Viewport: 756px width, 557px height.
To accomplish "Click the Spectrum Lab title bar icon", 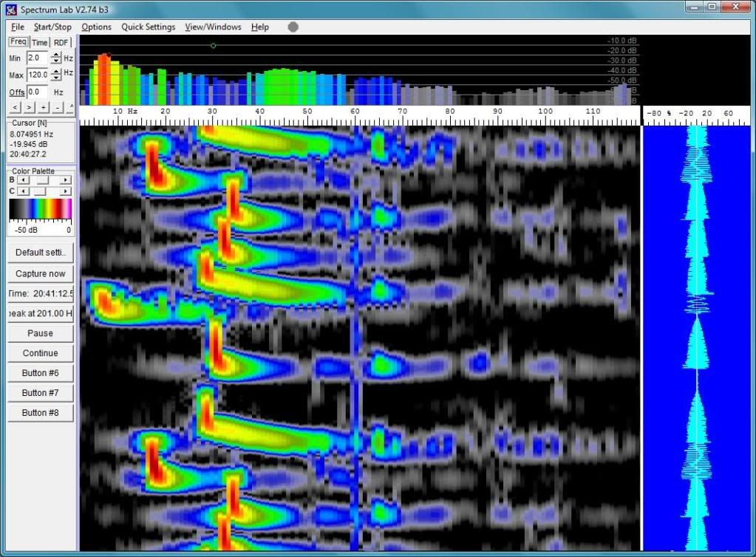I will pos(10,9).
